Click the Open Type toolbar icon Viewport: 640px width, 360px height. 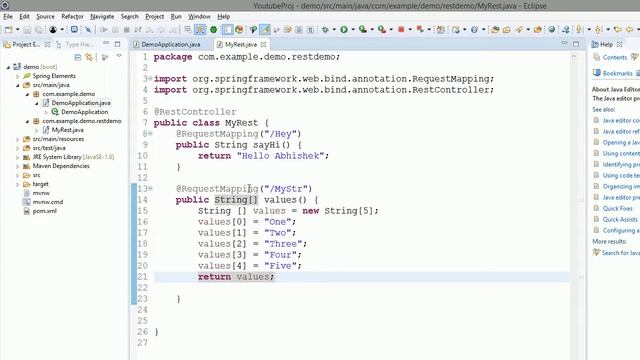(495, 29)
